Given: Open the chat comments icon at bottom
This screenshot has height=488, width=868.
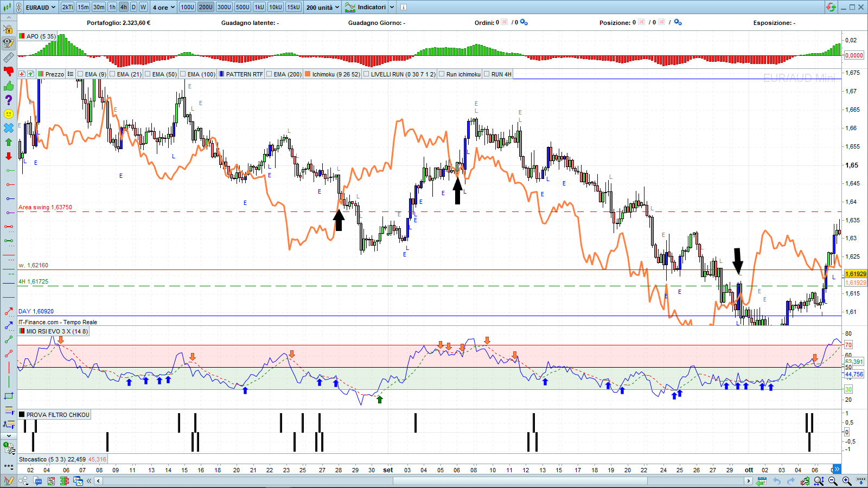Looking at the screenshot, I should coord(37,481).
